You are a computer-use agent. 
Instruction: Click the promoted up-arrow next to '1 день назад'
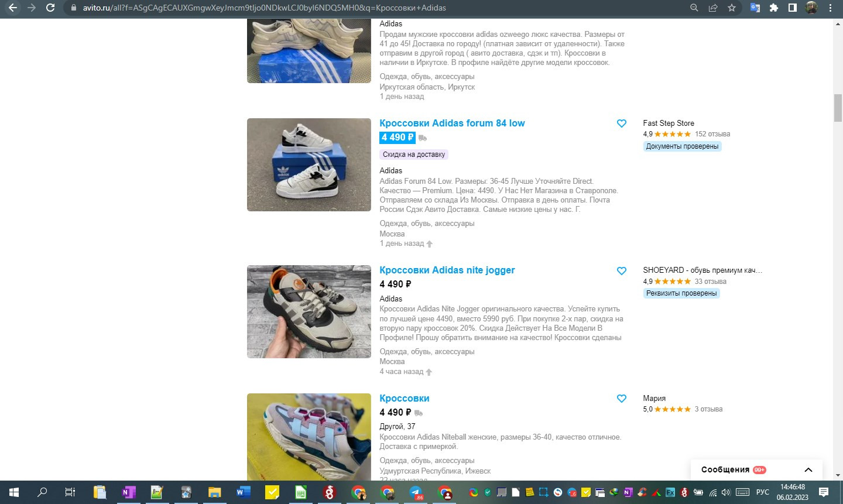[x=430, y=244]
